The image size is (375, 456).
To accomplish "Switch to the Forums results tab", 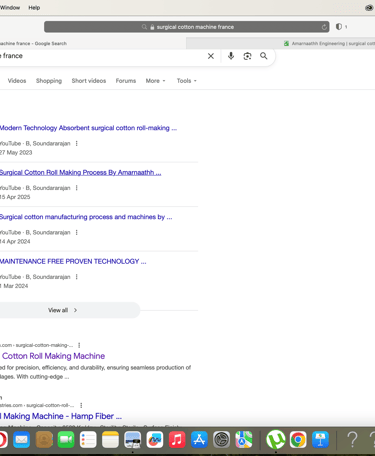I will point(126,81).
